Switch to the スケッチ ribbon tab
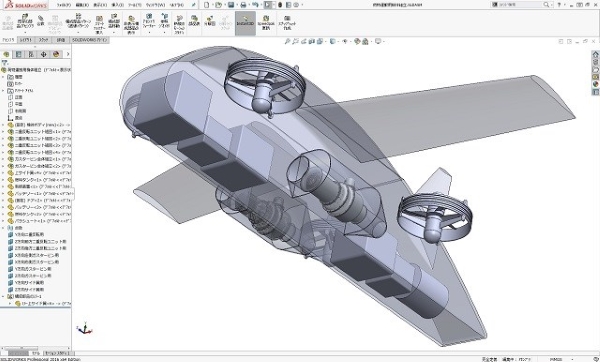 pos(43,40)
